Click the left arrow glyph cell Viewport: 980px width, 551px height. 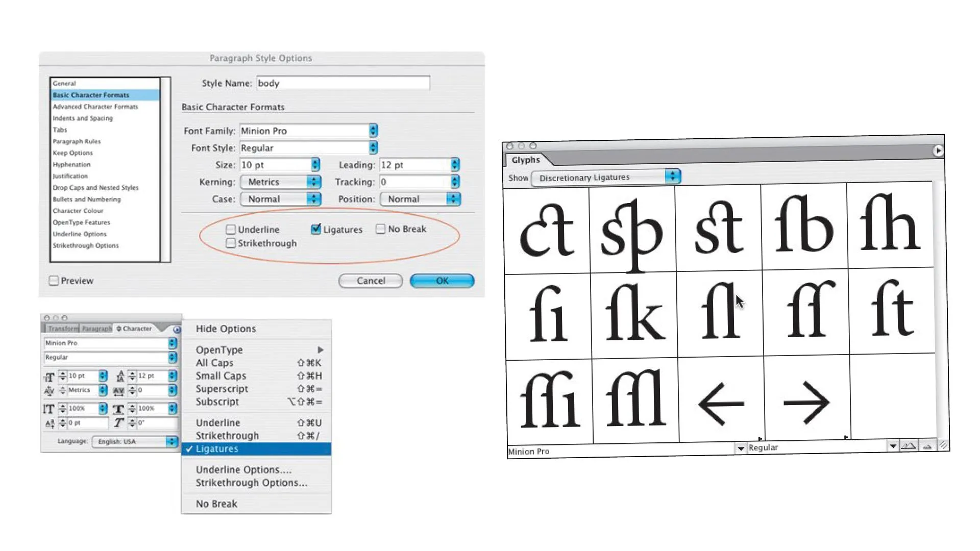tap(721, 403)
